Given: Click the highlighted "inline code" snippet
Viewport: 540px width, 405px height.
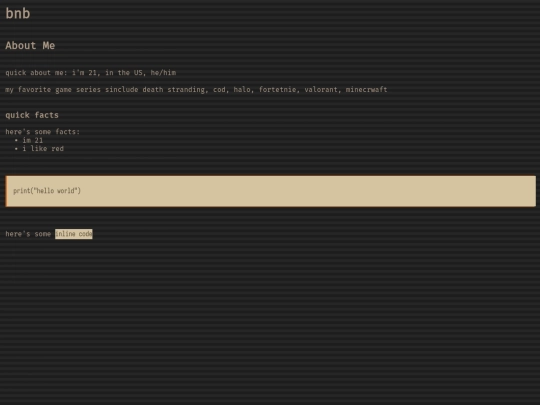Looking at the screenshot, I should point(74,234).
